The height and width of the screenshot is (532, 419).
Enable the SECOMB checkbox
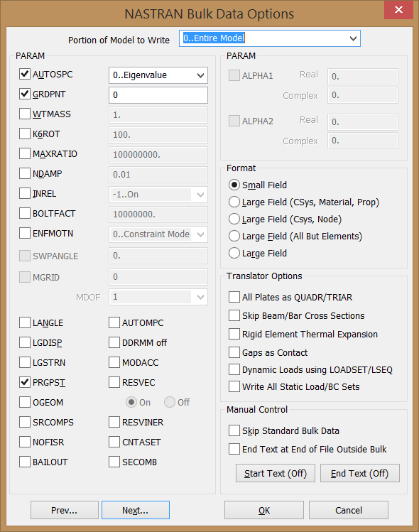[114, 462]
